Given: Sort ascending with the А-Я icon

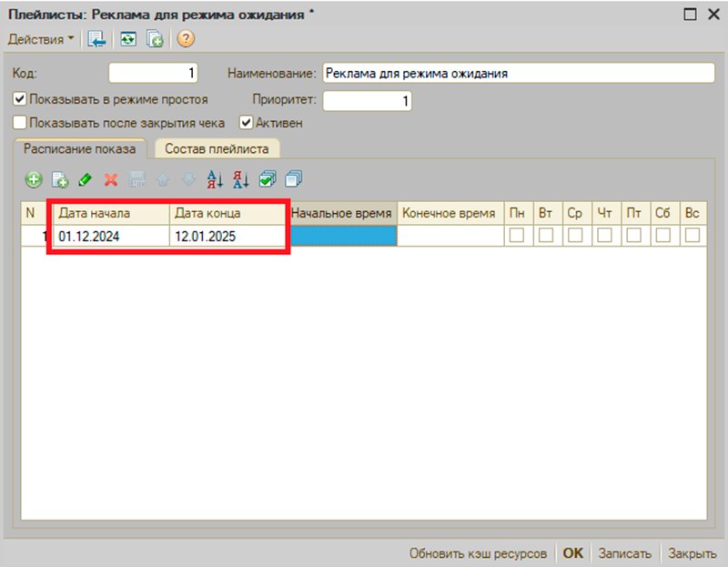Looking at the screenshot, I should (215, 179).
